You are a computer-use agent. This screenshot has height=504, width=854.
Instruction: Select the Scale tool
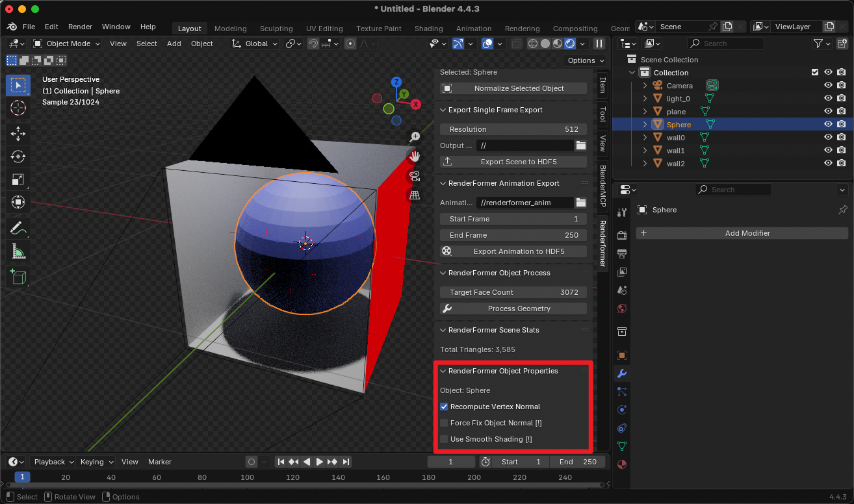pos(18,180)
